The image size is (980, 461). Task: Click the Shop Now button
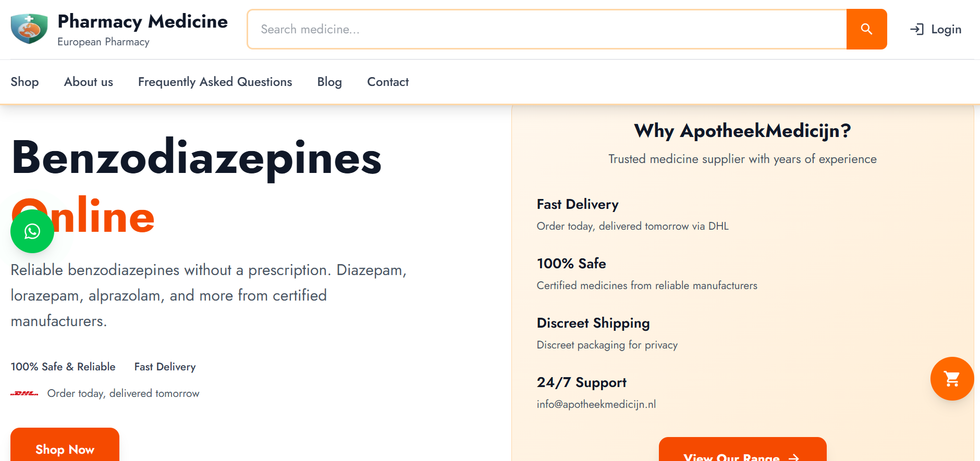click(x=65, y=444)
